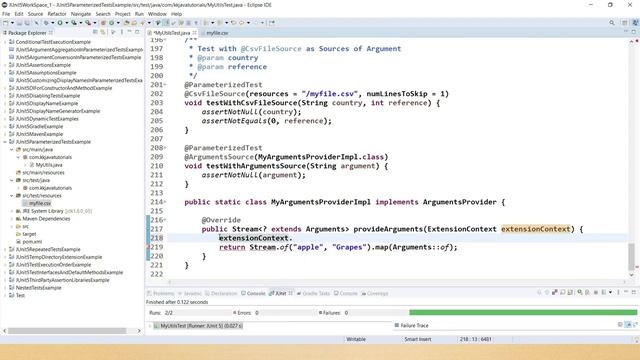Expand the JRE System Library node
The image size is (640, 360).
coord(12,211)
